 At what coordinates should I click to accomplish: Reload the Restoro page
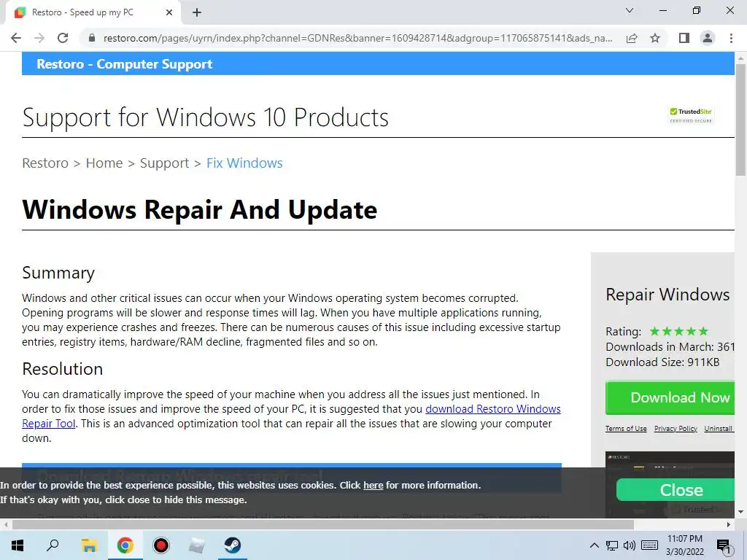[x=63, y=38]
